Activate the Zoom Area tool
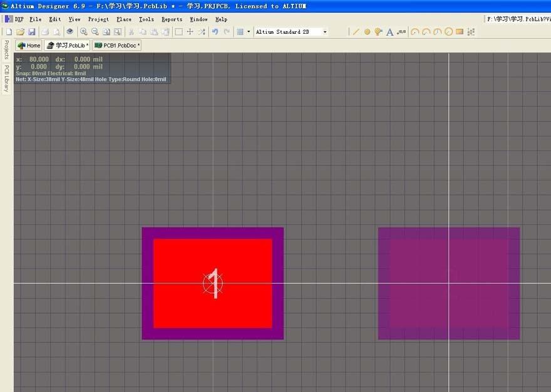This screenshot has width=551, height=392. point(117,31)
